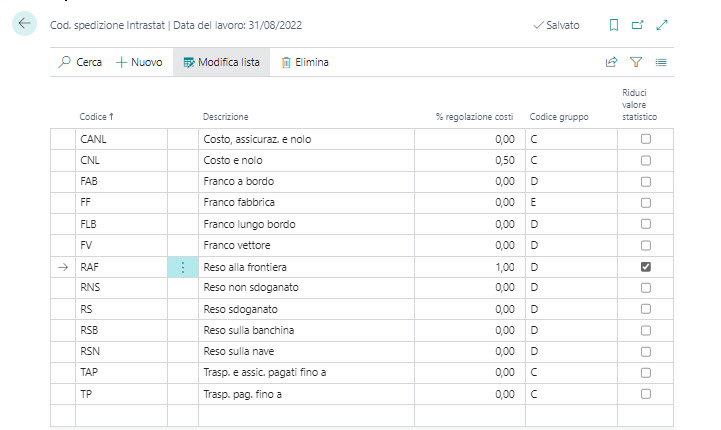Uncheck Riduci valore statistico for RAF
The image size is (721, 430).
point(645,267)
